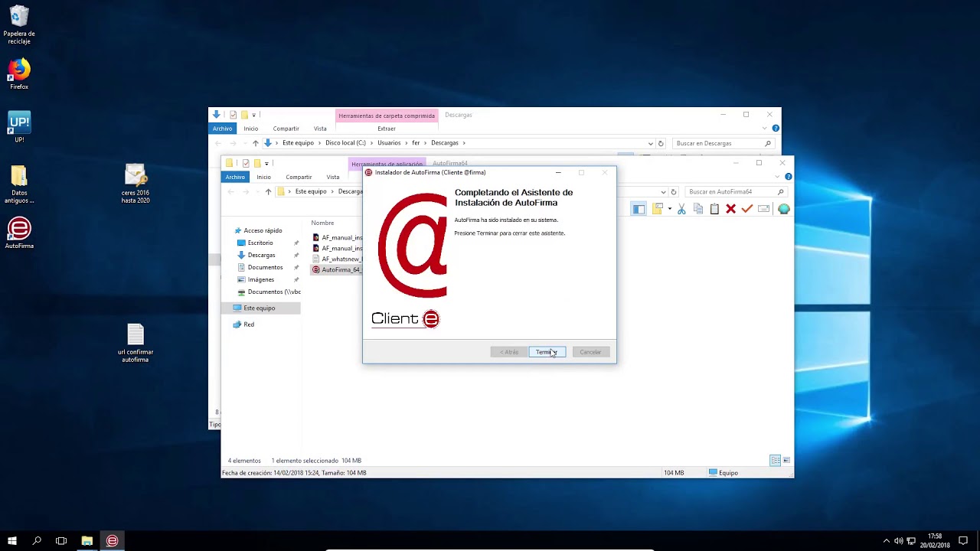Select the Firefox desktop shortcut
980x551 pixels.
point(19,75)
